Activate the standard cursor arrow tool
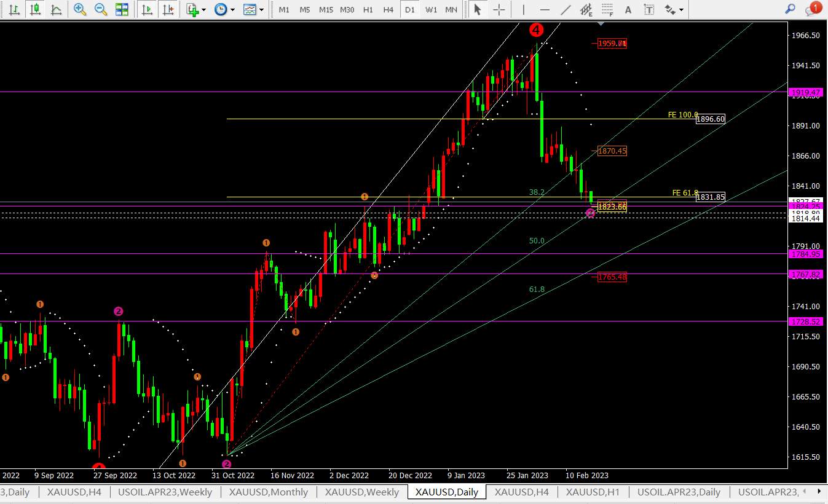The image size is (828, 504). (478, 9)
